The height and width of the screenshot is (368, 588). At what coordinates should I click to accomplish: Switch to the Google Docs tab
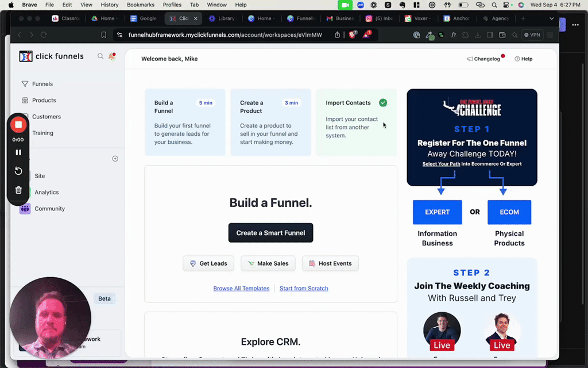144,18
